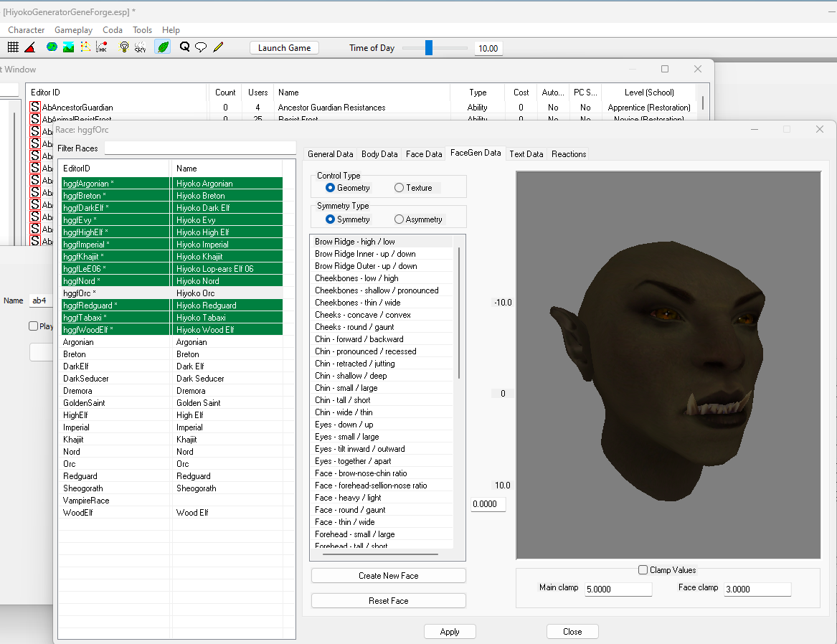Select the Geometry control type

pyautogui.click(x=330, y=188)
